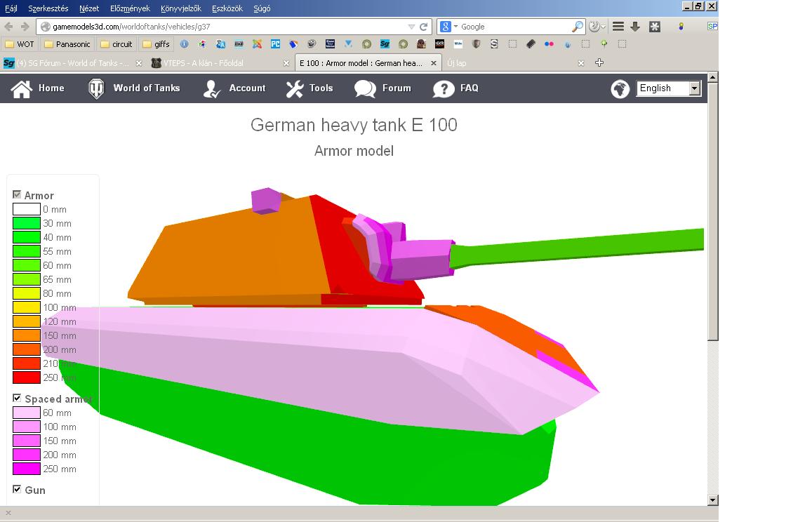This screenshot has width=812, height=522.
Task: Click the Tools wrench icon
Action: pyautogui.click(x=295, y=88)
